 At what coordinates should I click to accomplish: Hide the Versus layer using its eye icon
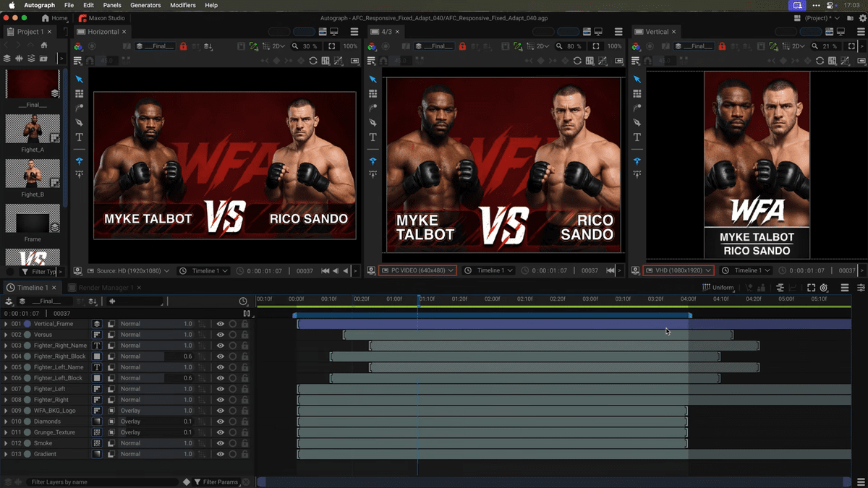(x=220, y=335)
